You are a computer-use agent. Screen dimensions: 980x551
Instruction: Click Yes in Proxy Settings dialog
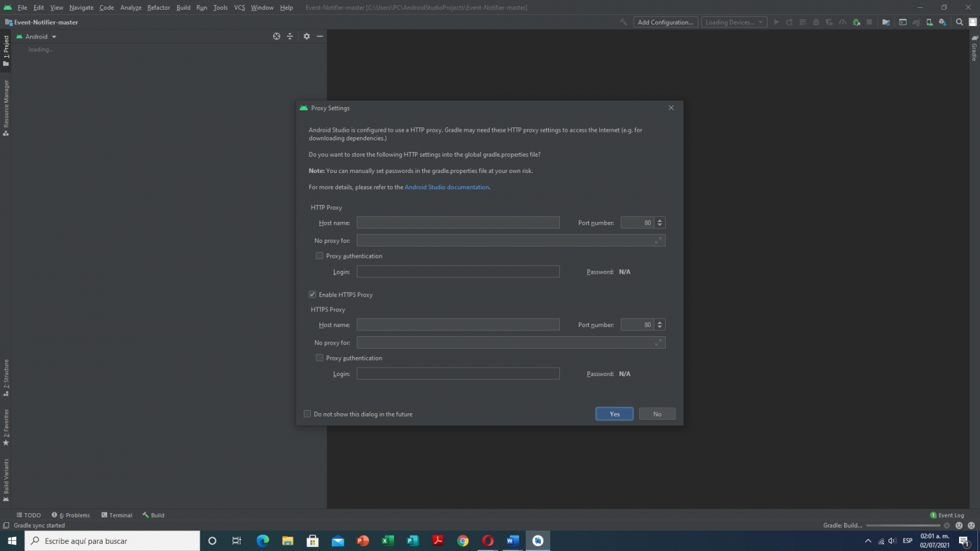615,414
